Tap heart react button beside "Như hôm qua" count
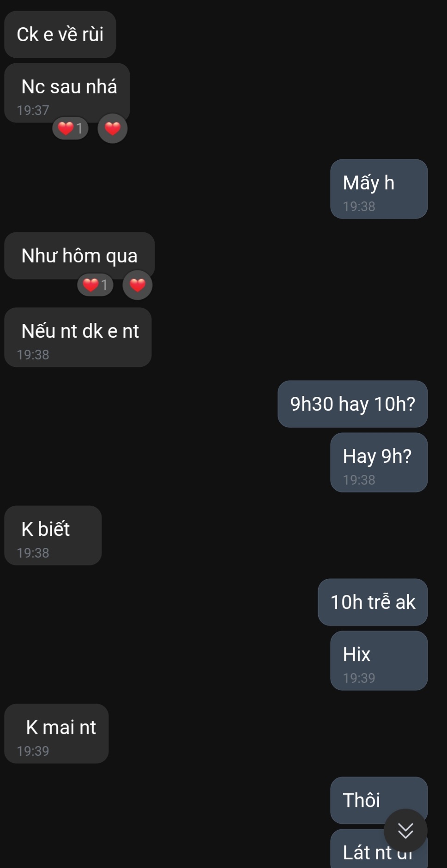Image resolution: width=447 pixels, height=868 pixels. [137, 285]
